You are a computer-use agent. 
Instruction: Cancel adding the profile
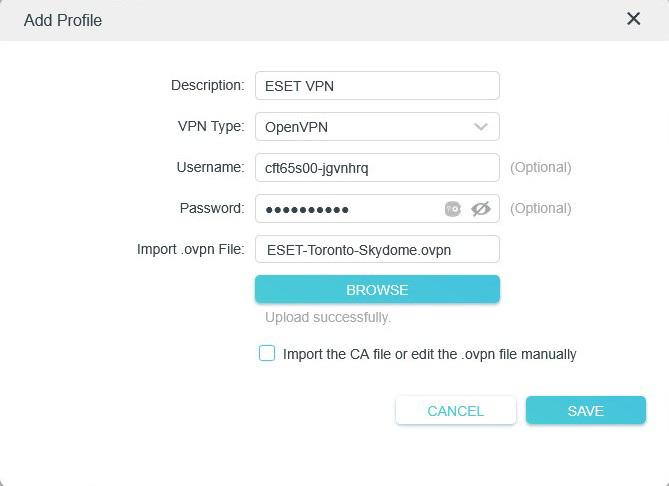tap(455, 411)
